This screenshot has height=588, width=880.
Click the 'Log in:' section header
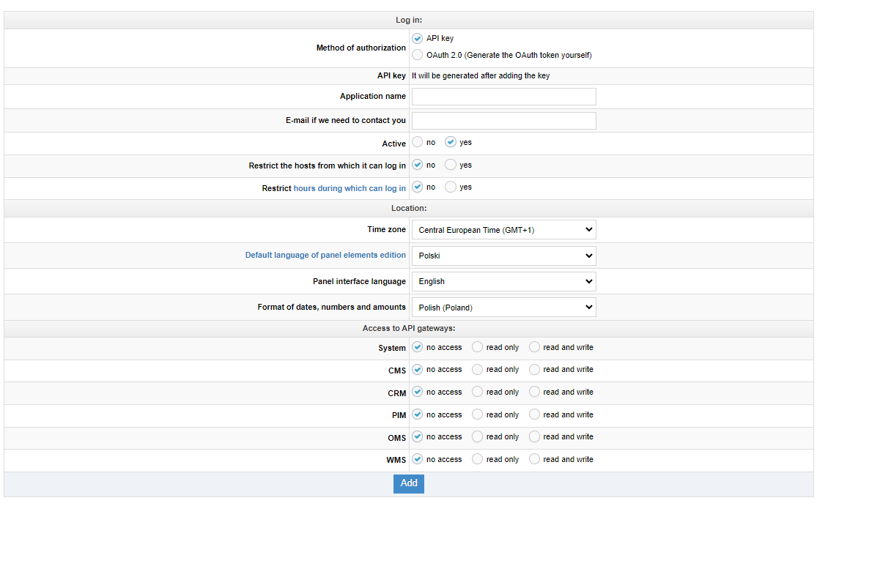point(409,20)
